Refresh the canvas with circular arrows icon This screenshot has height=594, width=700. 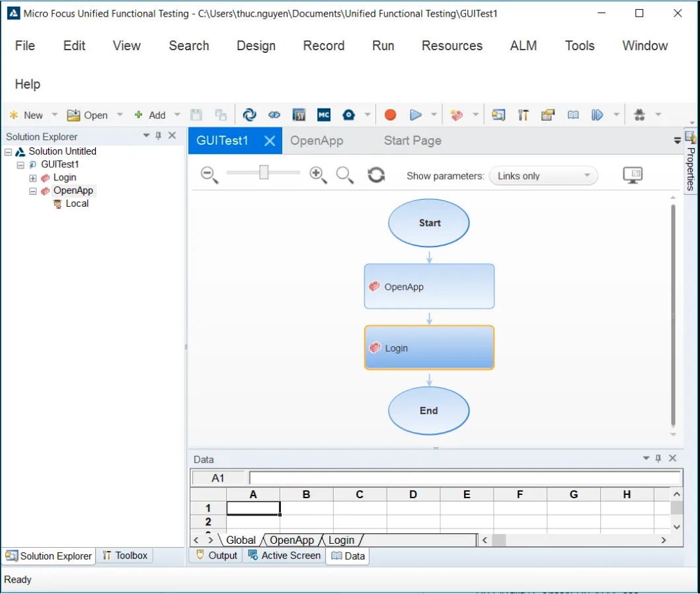(376, 174)
